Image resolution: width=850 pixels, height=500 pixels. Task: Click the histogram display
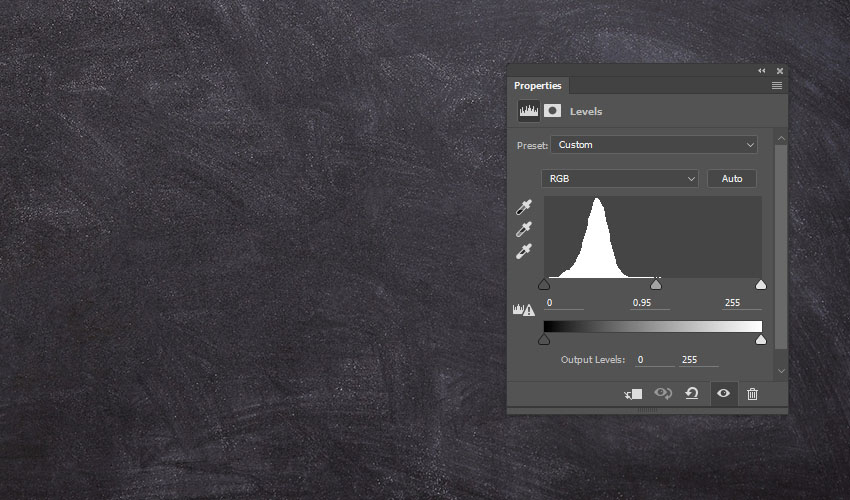coord(653,237)
